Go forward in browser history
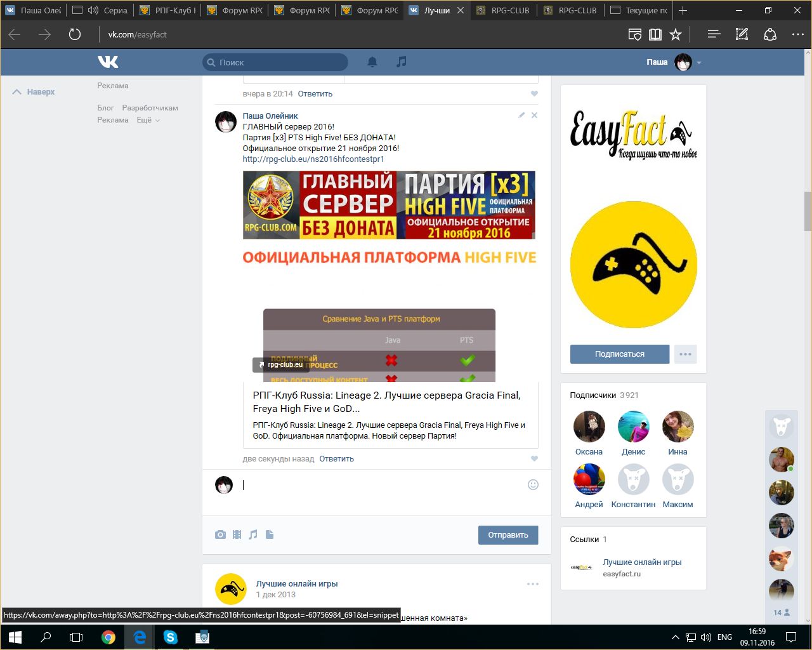The width and height of the screenshot is (812, 650). 44,34
